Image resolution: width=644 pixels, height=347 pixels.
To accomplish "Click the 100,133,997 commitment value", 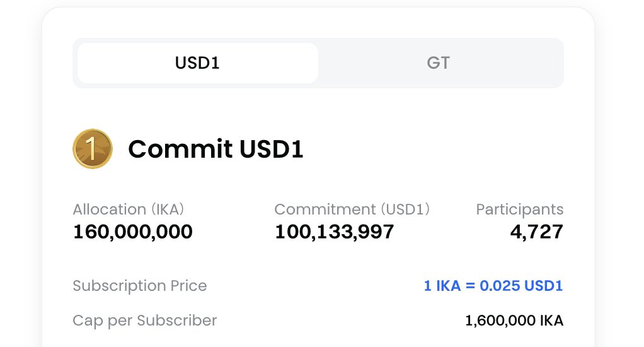I will tap(335, 232).
